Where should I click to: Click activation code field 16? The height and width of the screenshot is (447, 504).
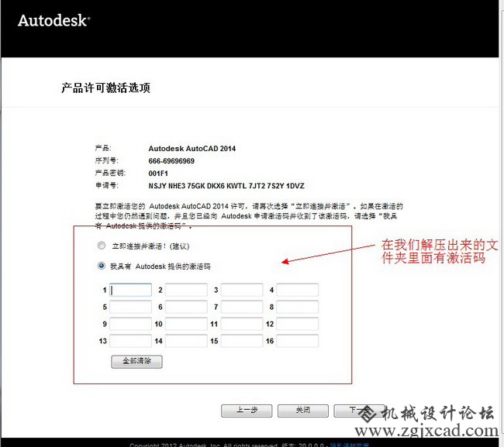pyautogui.click(x=297, y=341)
